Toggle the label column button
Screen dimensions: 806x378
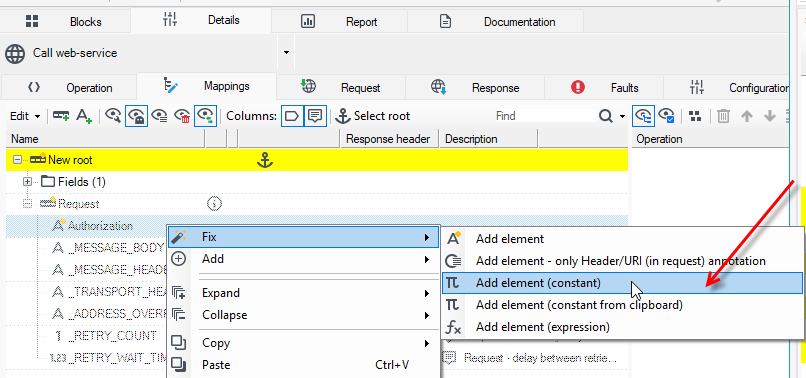(x=292, y=116)
